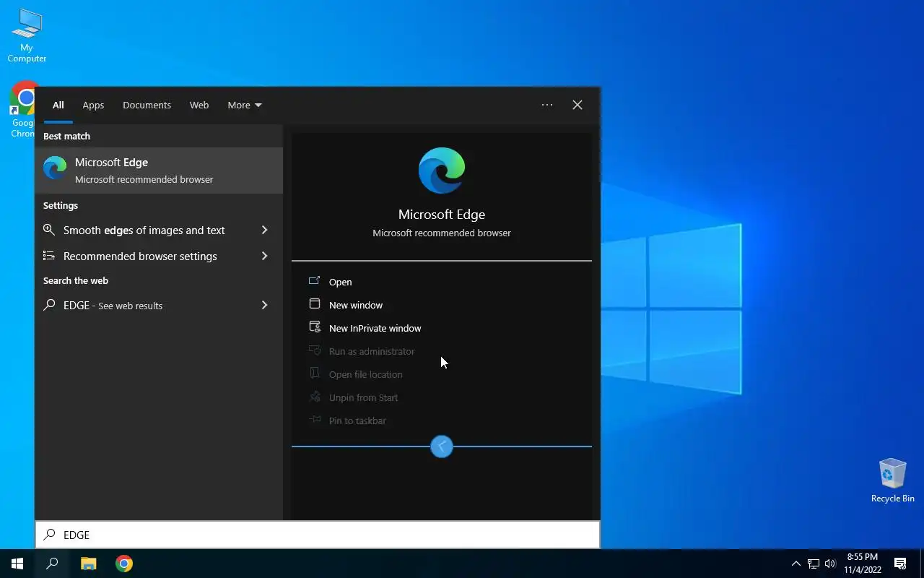Open network status tray icon
This screenshot has width=924, height=578.
coord(814,564)
